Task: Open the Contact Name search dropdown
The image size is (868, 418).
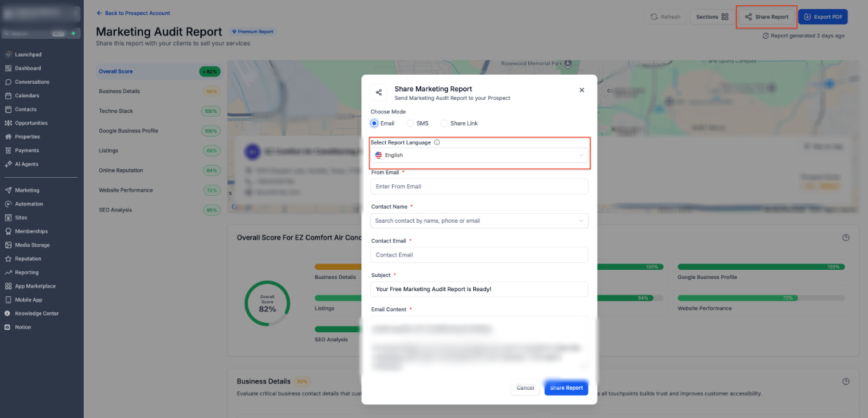Action: [479, 221]
